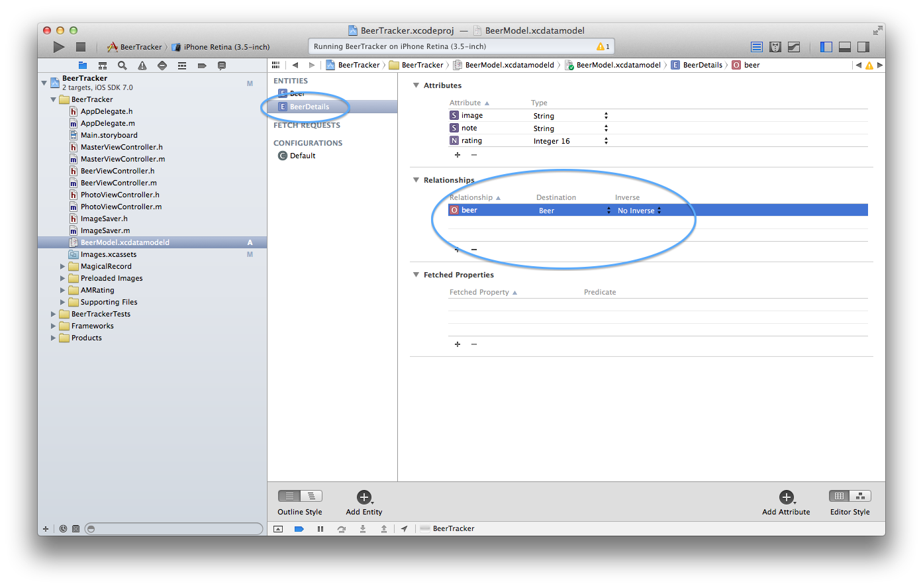Screen dimensions: 923x588
Task: Toggle the Navigator pane visibility
Action: click(826, 47)
